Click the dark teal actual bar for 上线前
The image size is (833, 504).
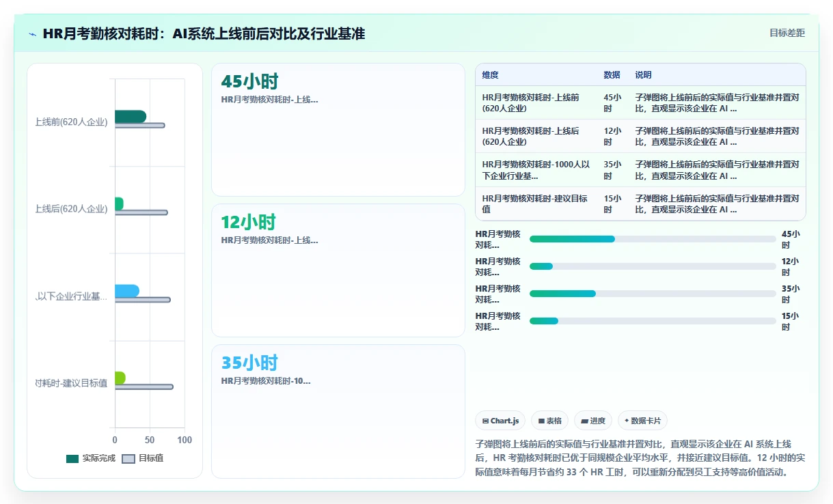click(x=131, y=116)
